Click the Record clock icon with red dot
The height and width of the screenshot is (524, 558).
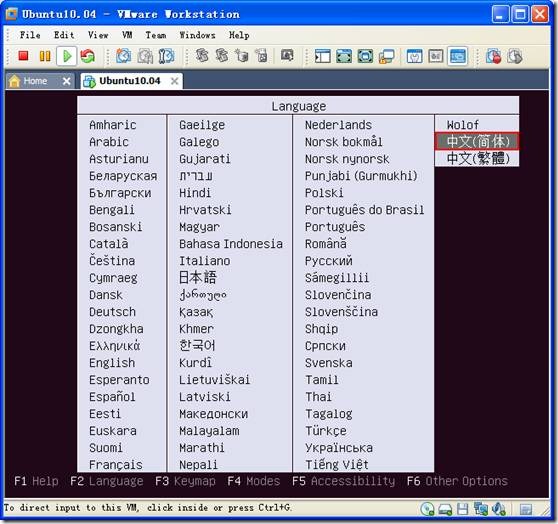(x=493, y=56)
